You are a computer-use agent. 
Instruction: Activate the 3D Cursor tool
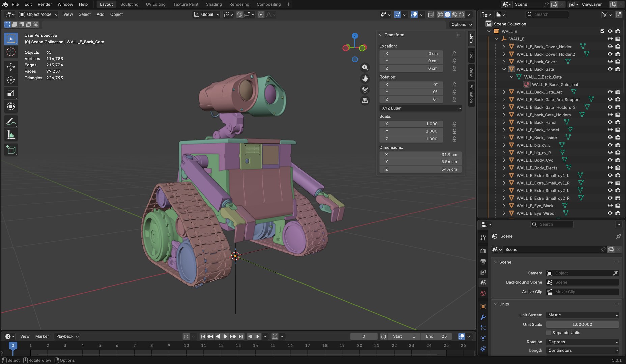[11, 52]
